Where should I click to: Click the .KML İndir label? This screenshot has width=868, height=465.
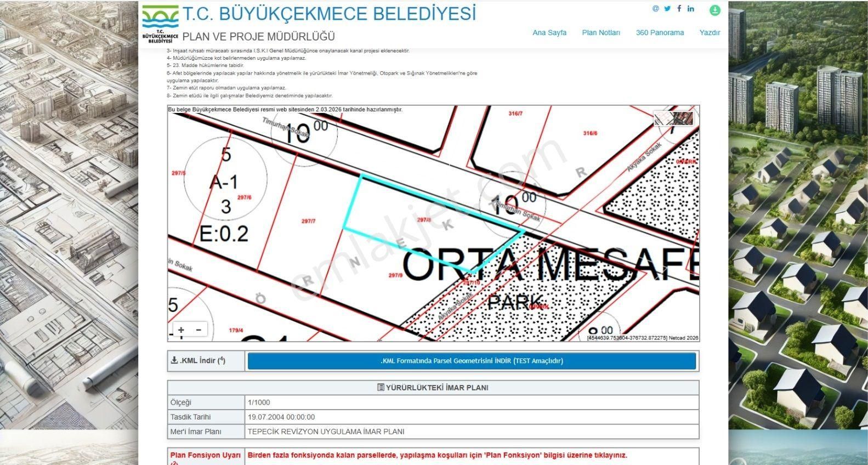198,360
